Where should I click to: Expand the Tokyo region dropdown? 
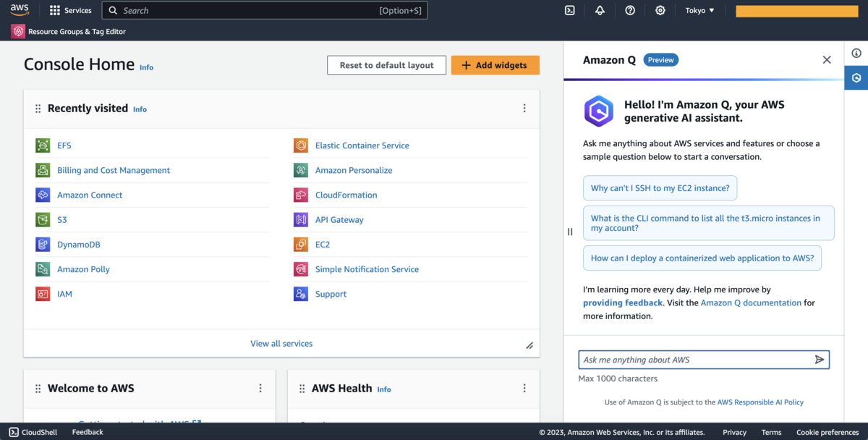pyautogui.click(x=699, y=10)
